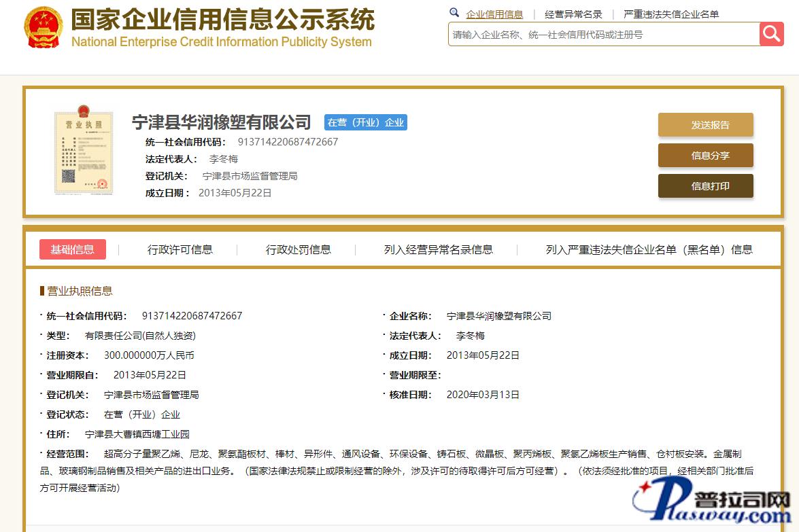Open the 行政处罚信息 tab
The width and height of the screenshot is (799, 532).
(x=299, y=249)
